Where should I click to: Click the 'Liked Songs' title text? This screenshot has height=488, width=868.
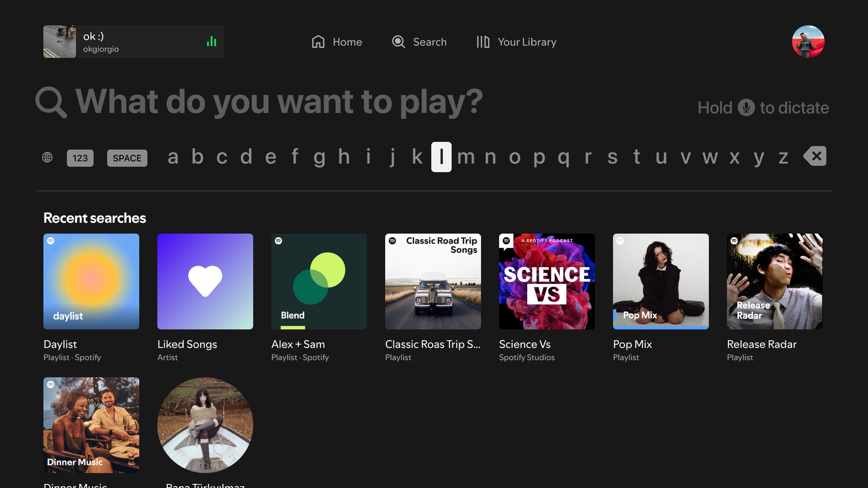(187, 344)
